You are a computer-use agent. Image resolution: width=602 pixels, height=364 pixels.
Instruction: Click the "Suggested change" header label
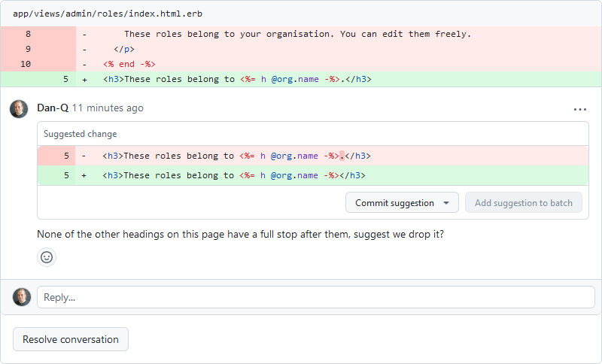point(81,134)
